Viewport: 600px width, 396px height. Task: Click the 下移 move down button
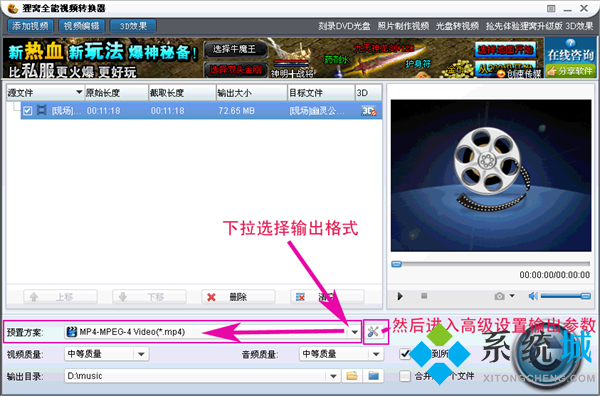coord(149,297)
